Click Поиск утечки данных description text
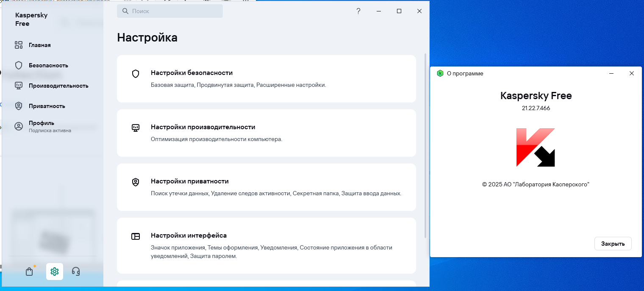This screenshot has height=291, width=644. tap(276, 193)
